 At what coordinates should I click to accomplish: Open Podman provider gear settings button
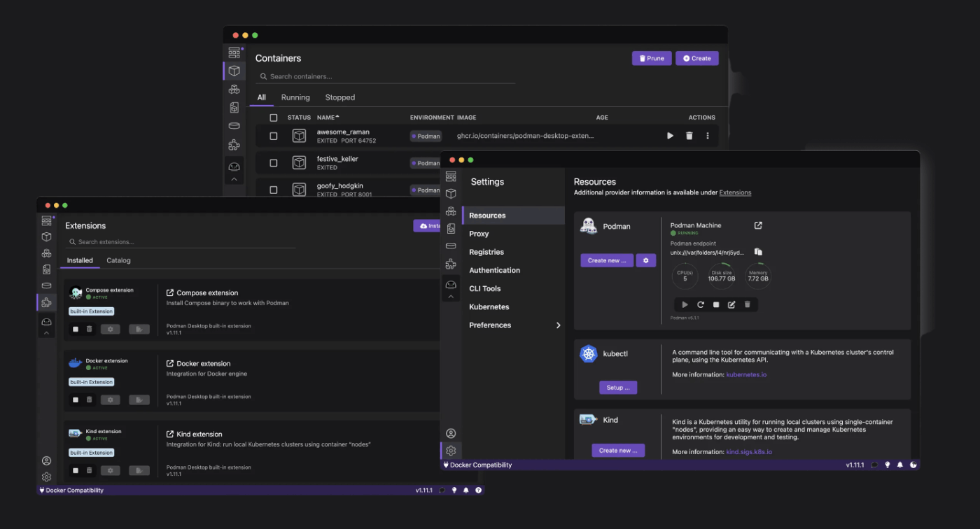(x=645, y=260)
